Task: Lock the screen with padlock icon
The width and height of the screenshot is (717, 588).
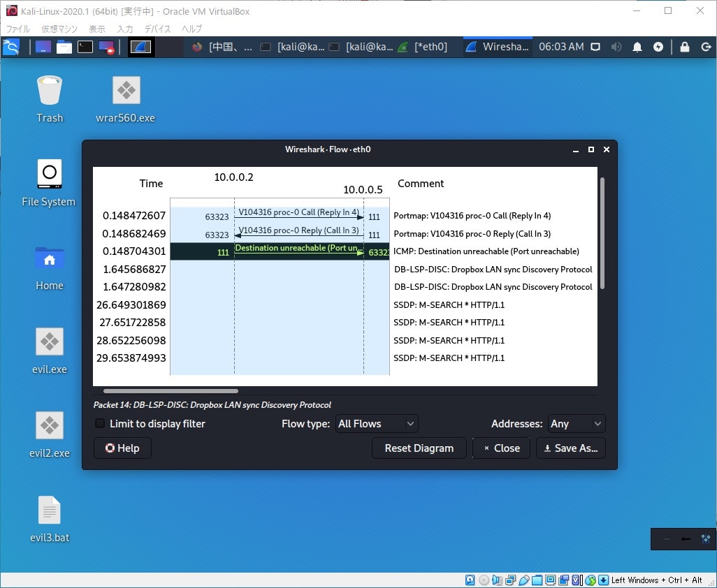Action: pyautogui.click(x=685, y=47)
